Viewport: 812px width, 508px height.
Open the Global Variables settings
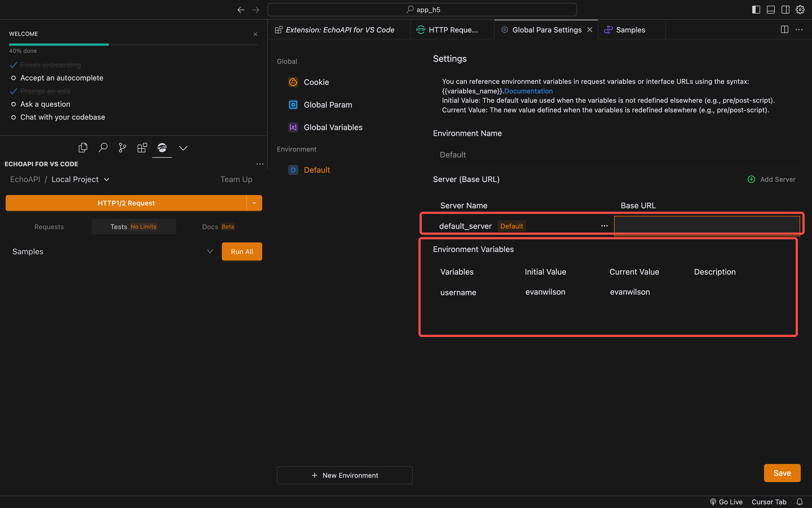(325, 127)
